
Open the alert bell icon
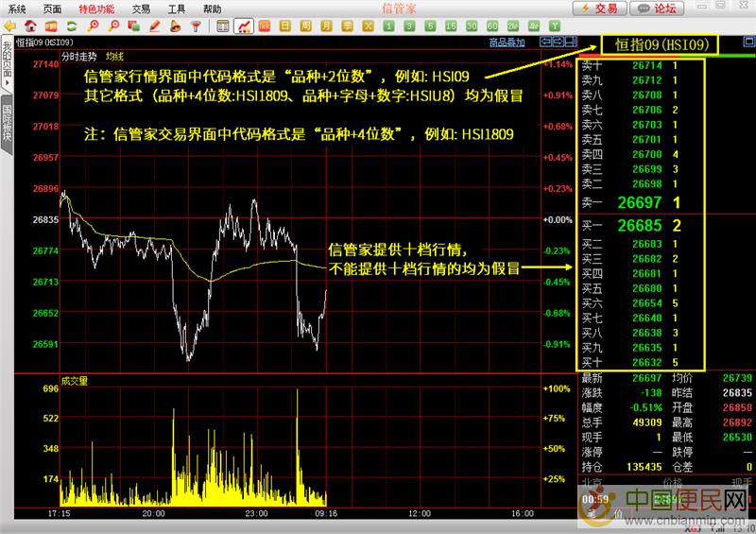tap(175, 26)
